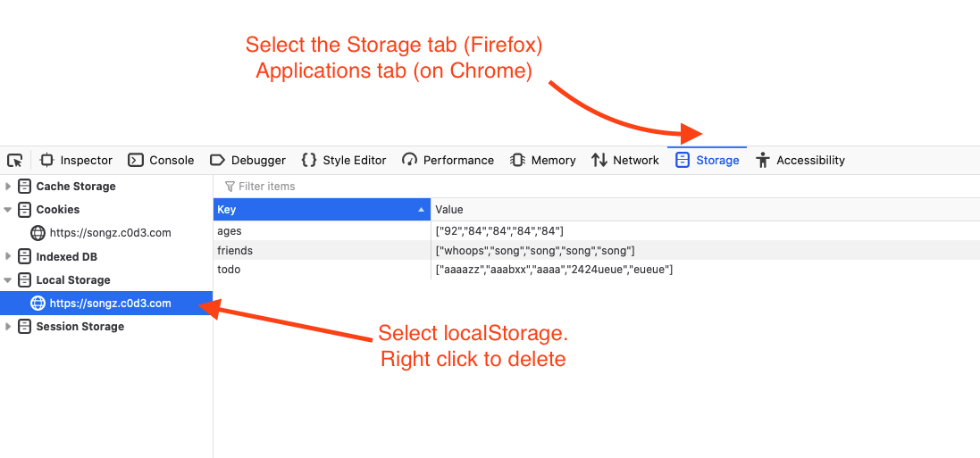Collapse the Local Storage node

coord(8,280)
